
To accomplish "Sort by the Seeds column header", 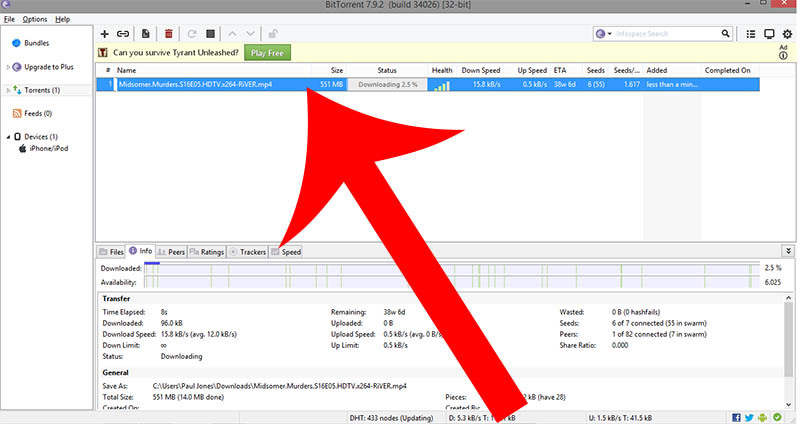I will click(595, 70).
